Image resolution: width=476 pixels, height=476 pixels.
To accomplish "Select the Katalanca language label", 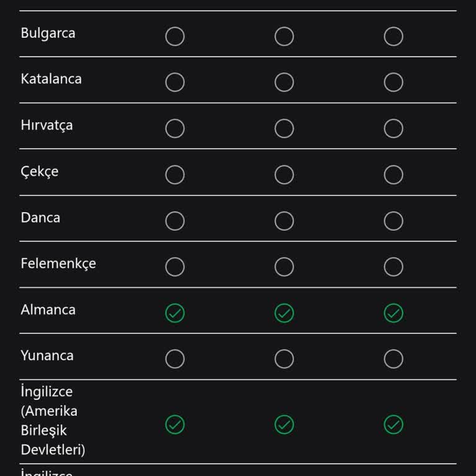I will [51, 79].
